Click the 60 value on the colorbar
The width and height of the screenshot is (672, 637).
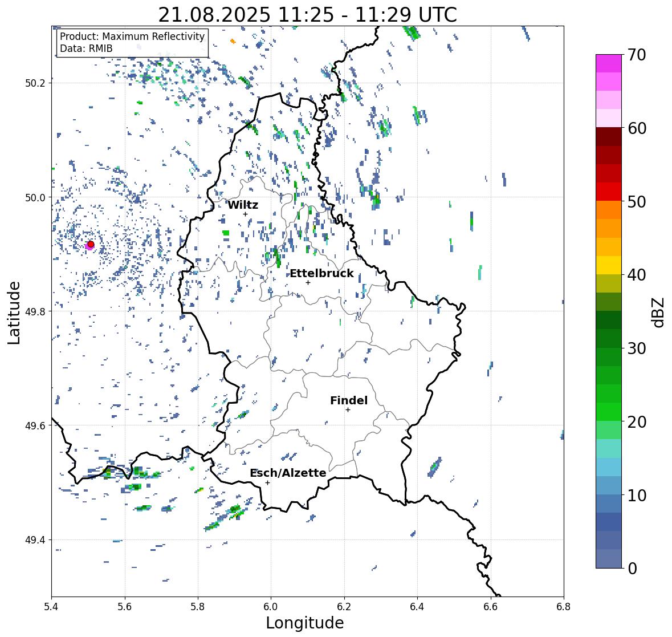637,128
